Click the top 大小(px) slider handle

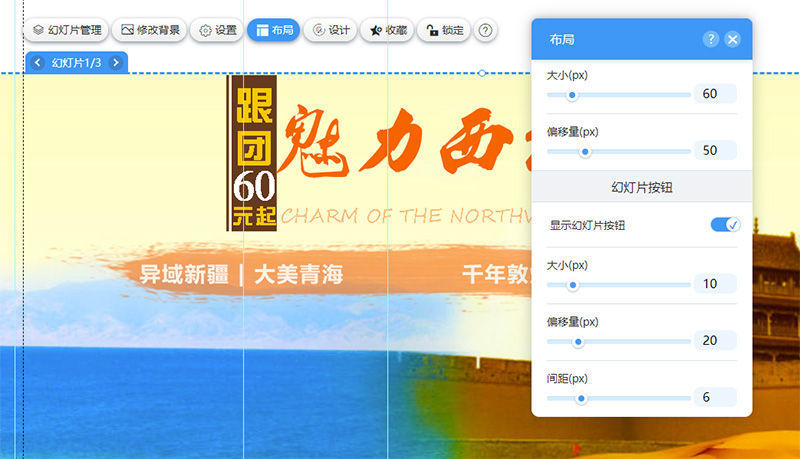[572, 95]
